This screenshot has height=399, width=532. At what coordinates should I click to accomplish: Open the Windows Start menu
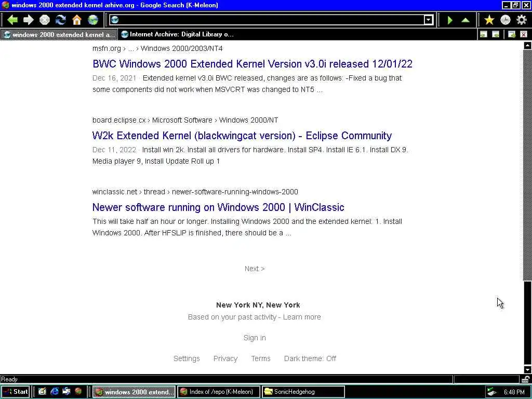coord(15,392)
